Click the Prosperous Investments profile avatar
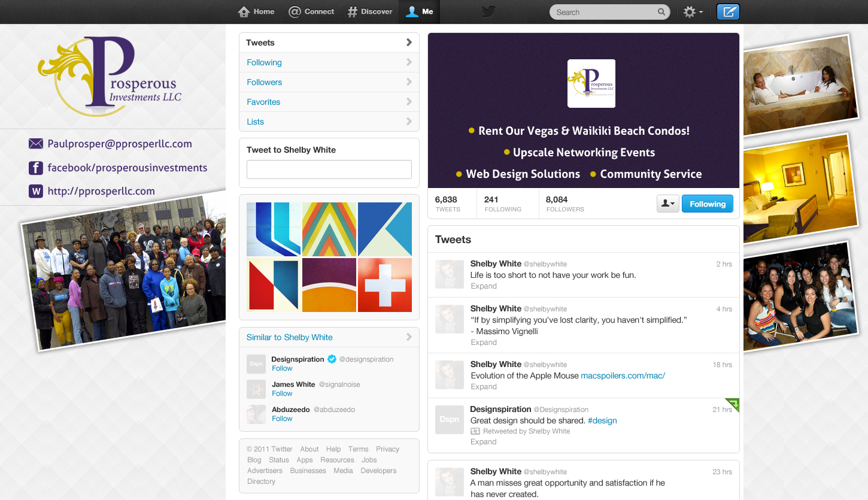This screenshot has height=500, width=868. [591, 84]
